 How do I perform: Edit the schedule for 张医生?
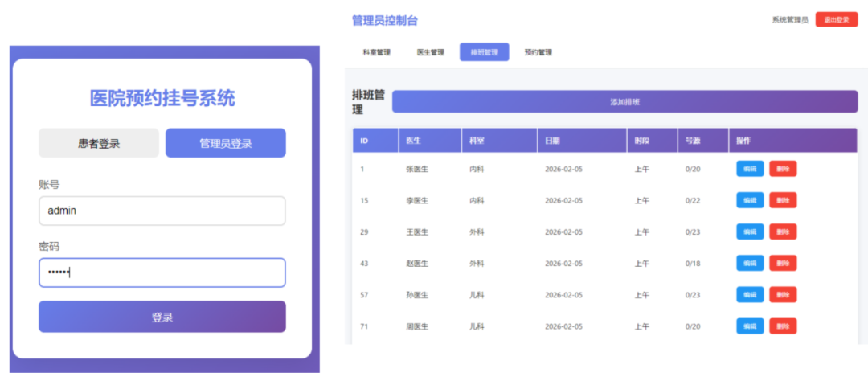[x=750, y=169]
